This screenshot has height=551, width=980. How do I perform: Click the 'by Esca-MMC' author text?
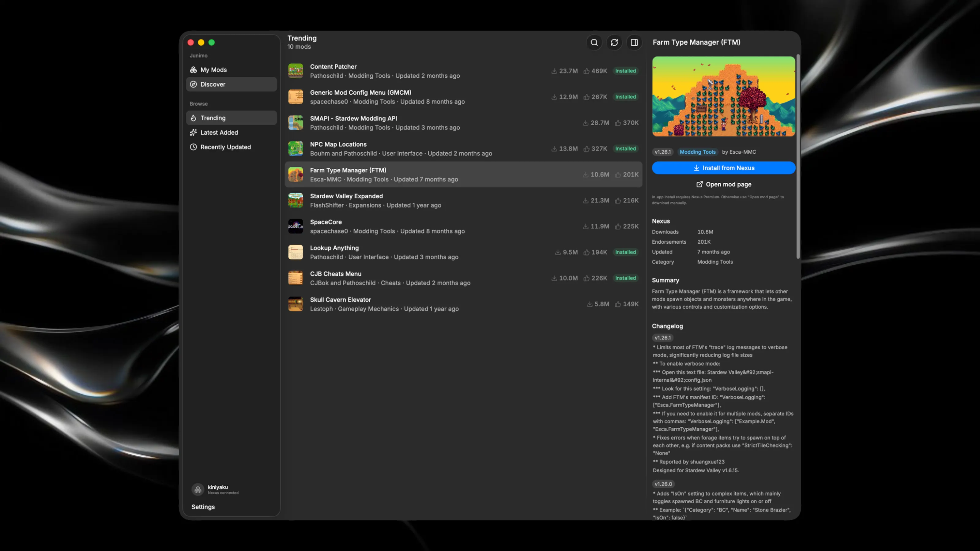pyautogui.click(x=739, y=152)
